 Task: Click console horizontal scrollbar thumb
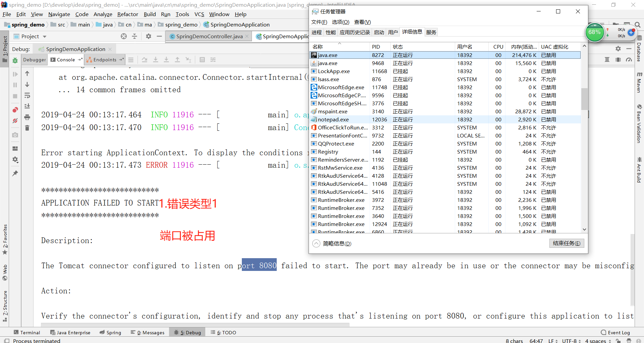point(195,325)
